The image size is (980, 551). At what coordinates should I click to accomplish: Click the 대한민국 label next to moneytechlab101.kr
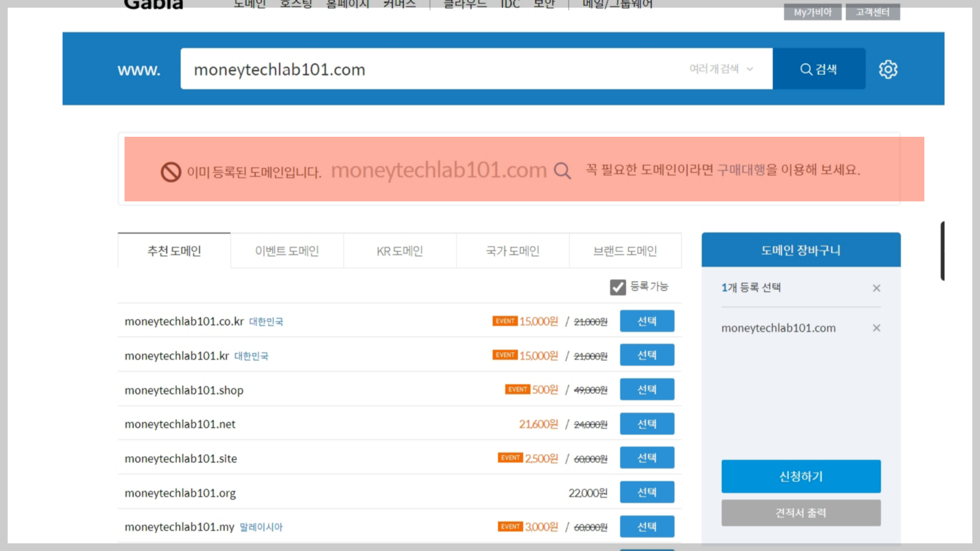click(x=251, y=356)
